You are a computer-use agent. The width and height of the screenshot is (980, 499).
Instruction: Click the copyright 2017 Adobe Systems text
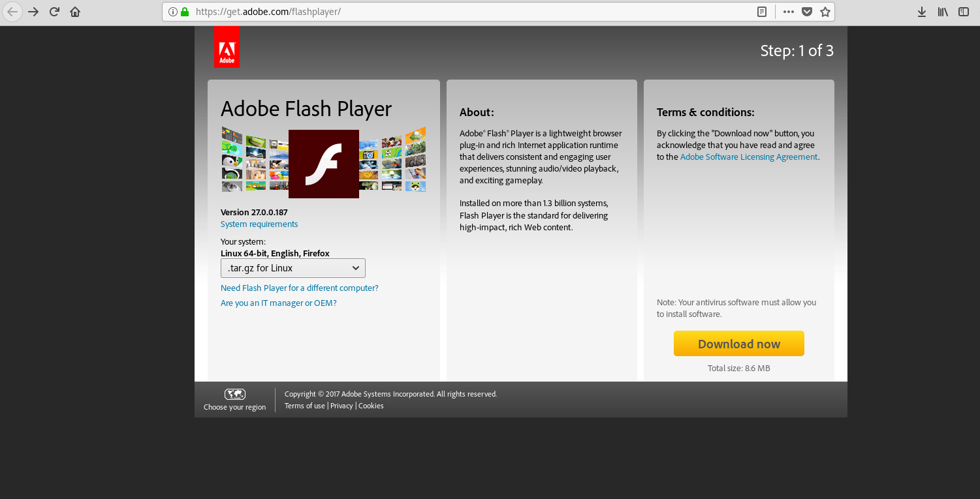[391, 394]
